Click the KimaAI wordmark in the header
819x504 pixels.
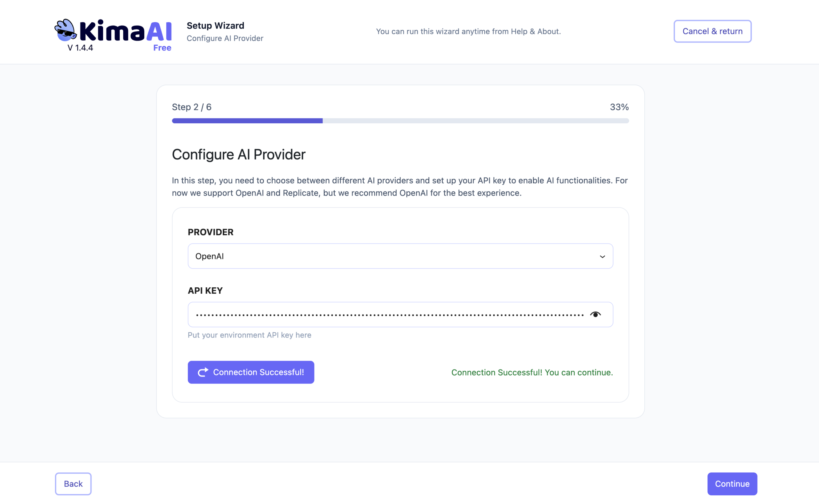126,31
